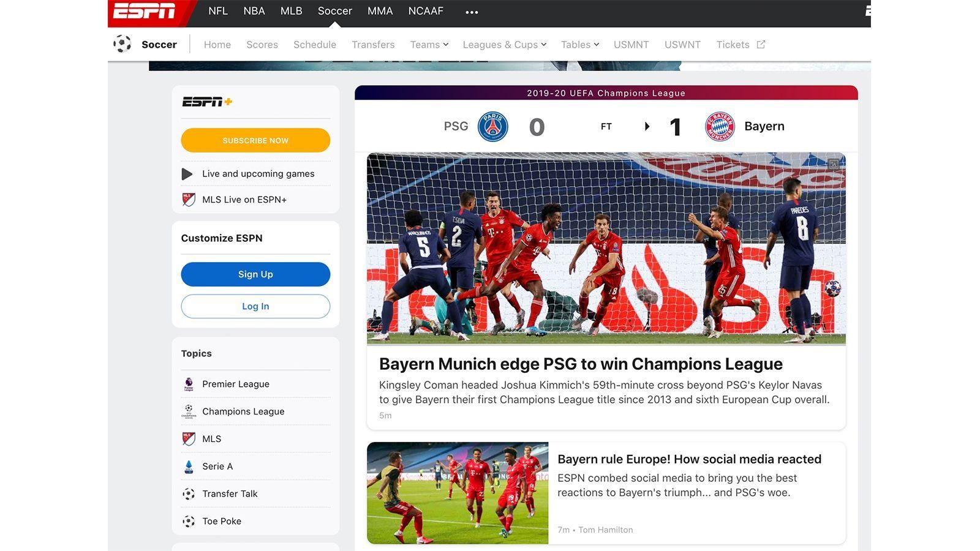Open the NBA section
The height and width of the screenshot is (551, 980).
(254, 11)
